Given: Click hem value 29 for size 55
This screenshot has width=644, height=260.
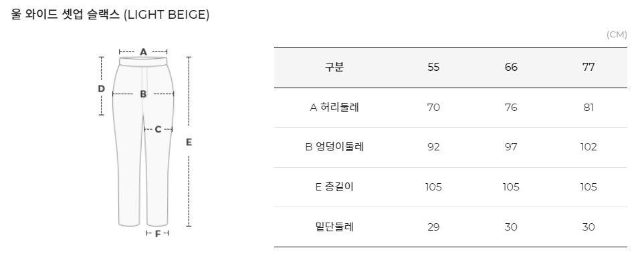Looking at the screenshot, I should (433, 227).
